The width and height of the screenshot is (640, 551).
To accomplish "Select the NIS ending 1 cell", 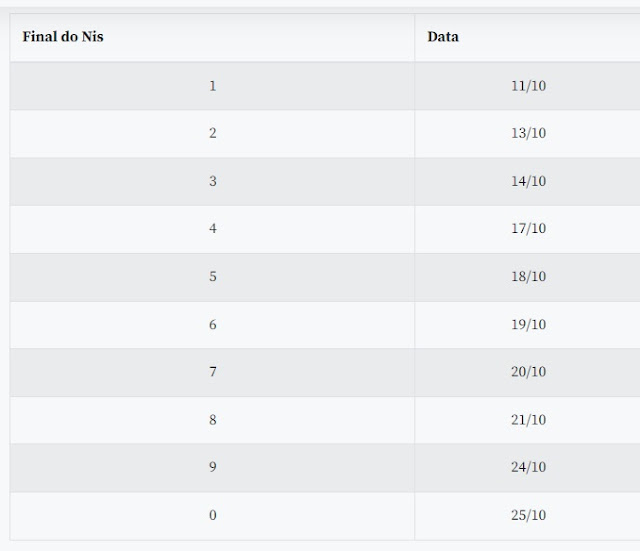I will click(212, 86).
